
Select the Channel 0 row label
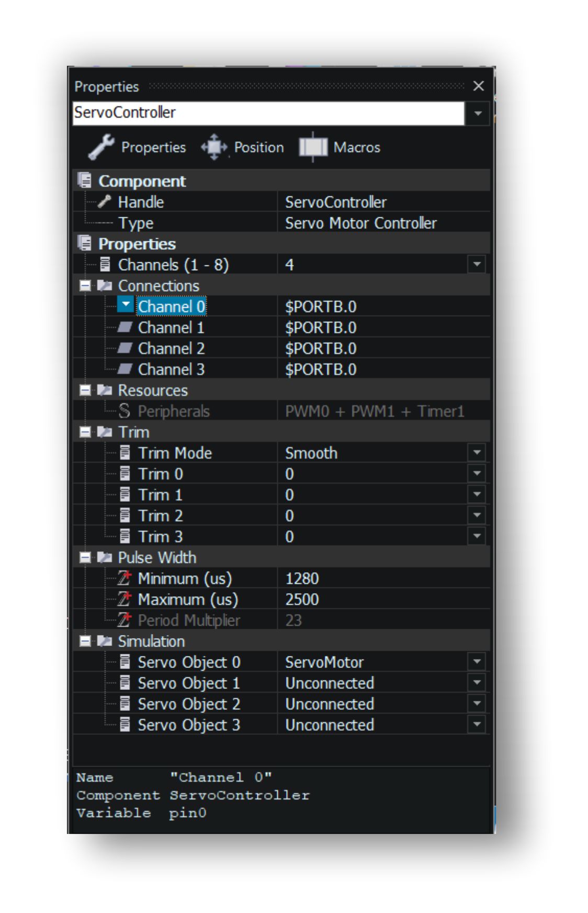coord(172,307)
